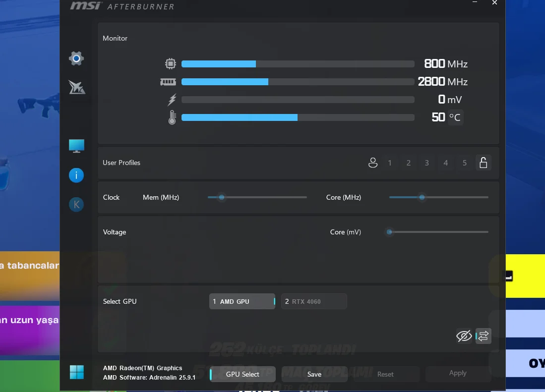Click the GPU Select button
The width and height of the screenshot is (545, 392).
[242, 374]
